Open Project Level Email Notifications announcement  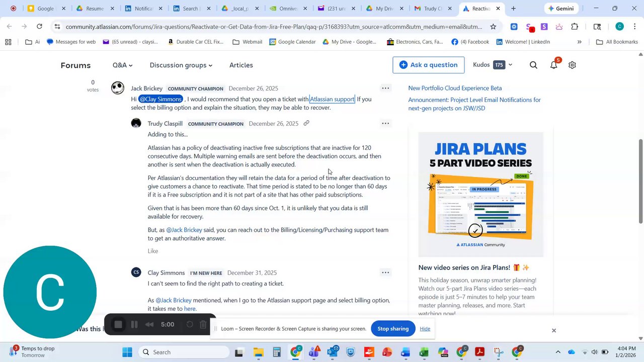[474, 104]
